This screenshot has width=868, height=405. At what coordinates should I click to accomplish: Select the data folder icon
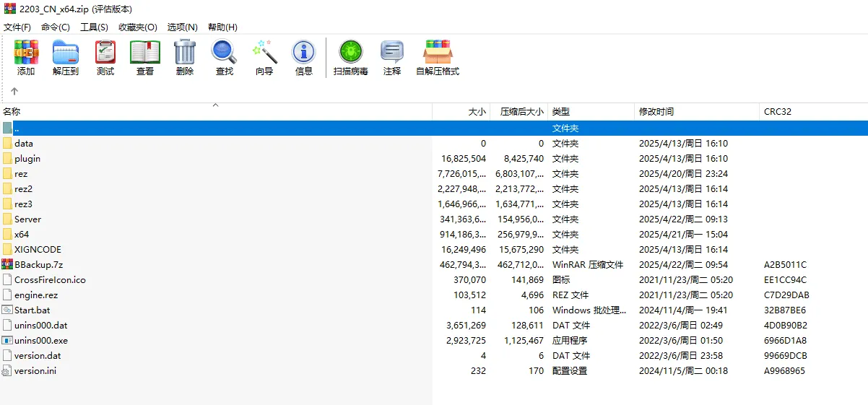click(x=7, y=143)
